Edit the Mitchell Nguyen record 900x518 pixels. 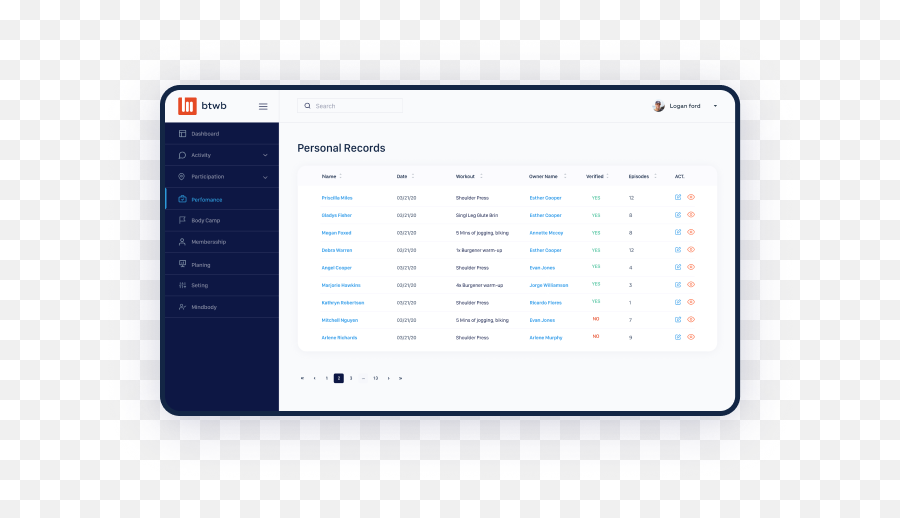pos(678,320)
